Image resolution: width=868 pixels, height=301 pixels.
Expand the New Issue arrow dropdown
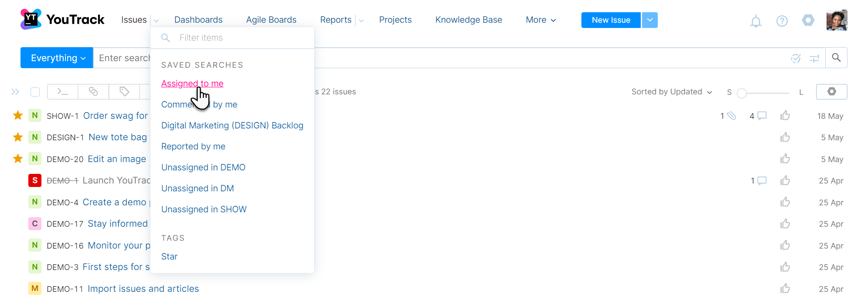(649, 20)
